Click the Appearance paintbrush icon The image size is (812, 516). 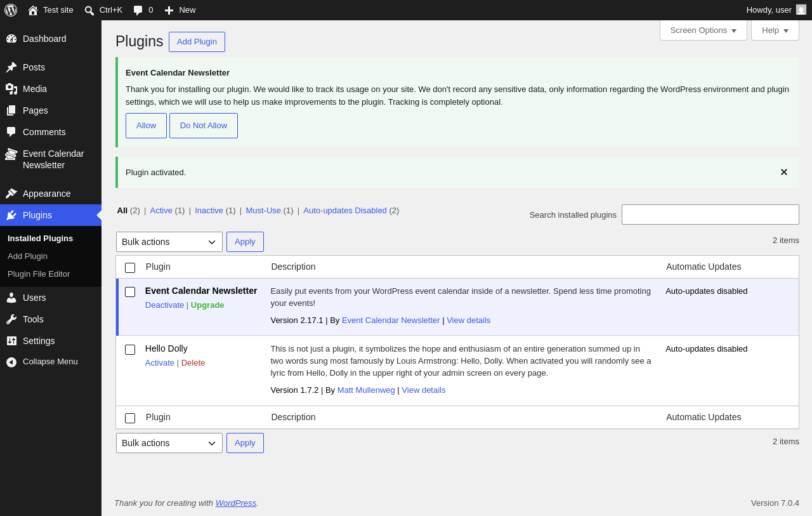pyautogui.click(x=11, y=194)
